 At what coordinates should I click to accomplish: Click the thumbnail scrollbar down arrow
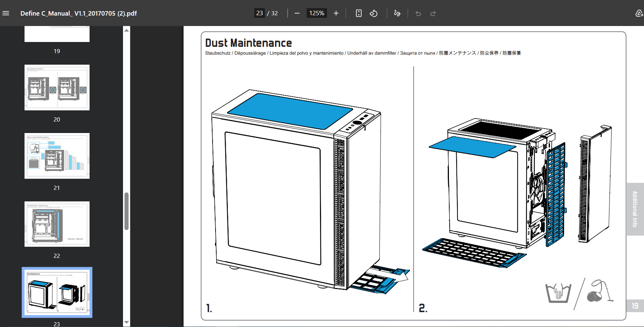point(127,322)
